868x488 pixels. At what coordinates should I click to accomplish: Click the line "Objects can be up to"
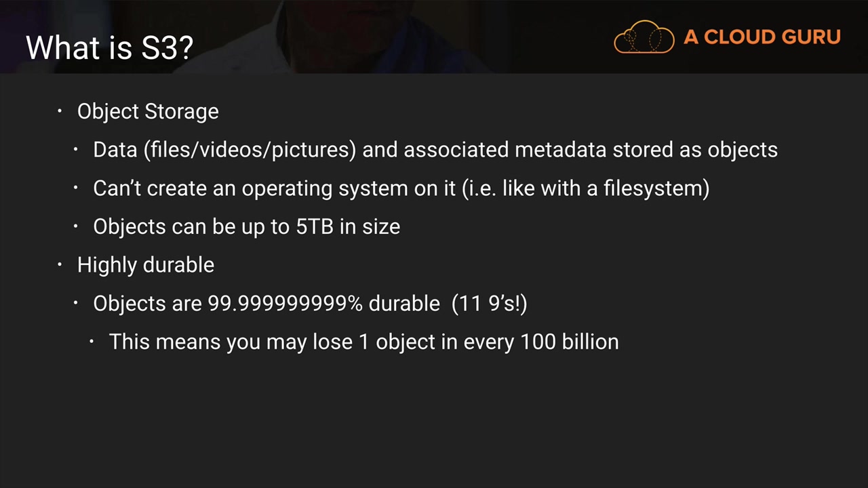(246, 226)
